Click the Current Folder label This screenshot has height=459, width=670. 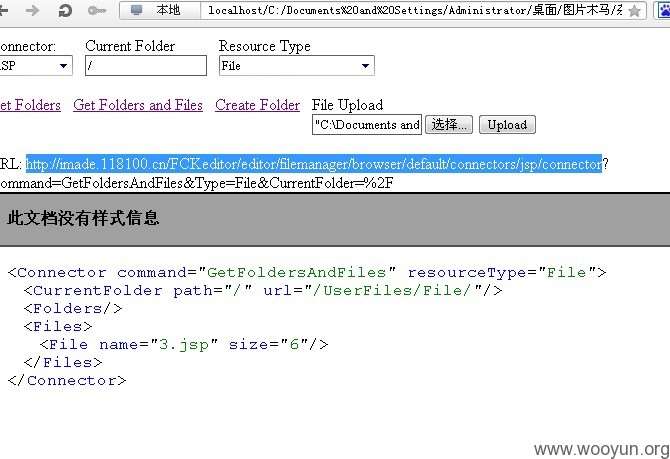130,46
